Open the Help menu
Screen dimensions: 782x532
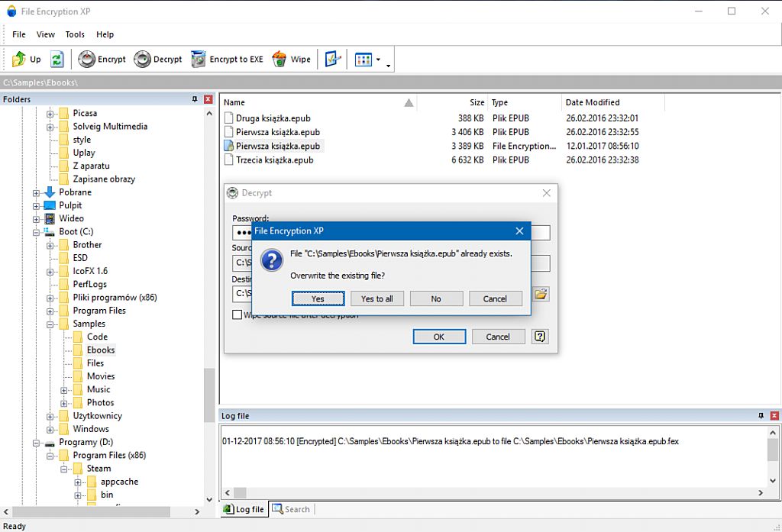pyautogui.click(x=105, y=34)
